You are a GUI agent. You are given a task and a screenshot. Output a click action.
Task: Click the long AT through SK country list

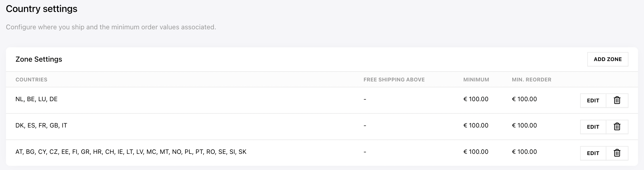pos(131,152)
